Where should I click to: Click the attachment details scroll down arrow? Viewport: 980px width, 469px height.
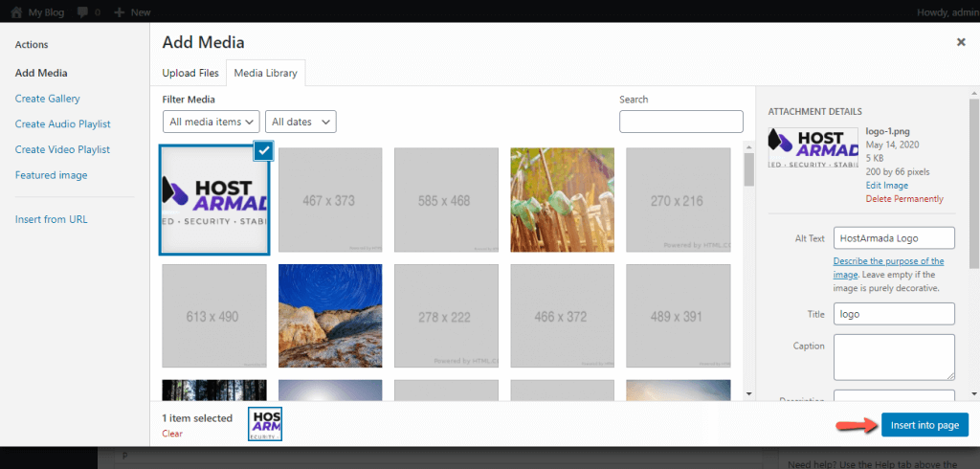pyautogui.click(x=974, y=393)
